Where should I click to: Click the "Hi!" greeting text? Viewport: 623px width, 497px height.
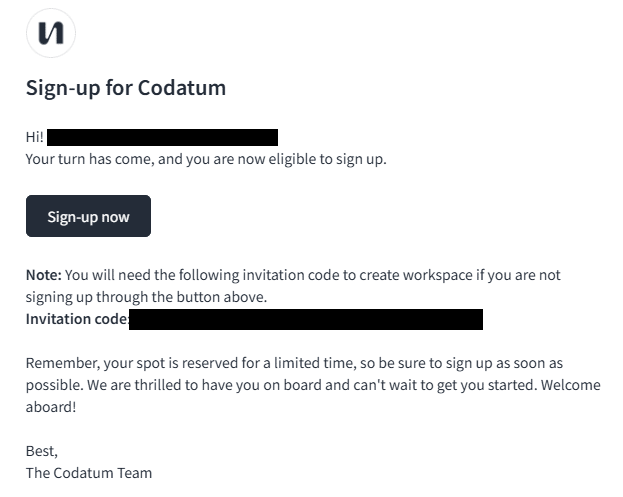[35, 137]
